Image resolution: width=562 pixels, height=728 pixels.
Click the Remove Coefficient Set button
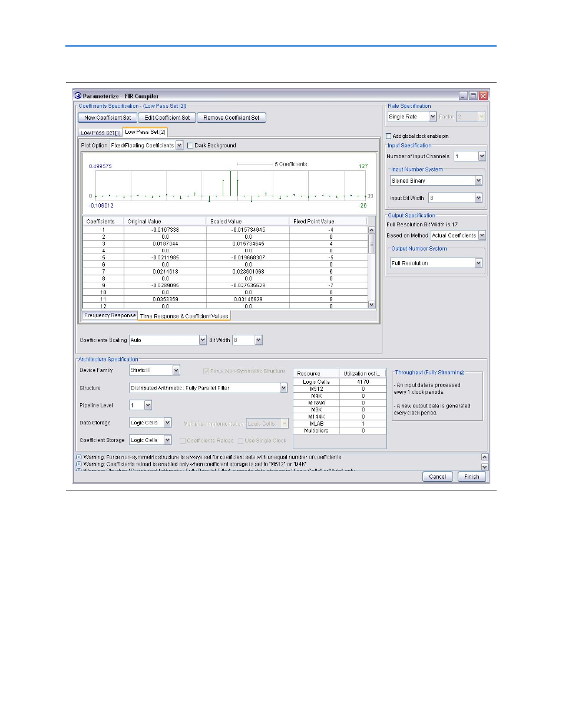click(x=232, y=117)
